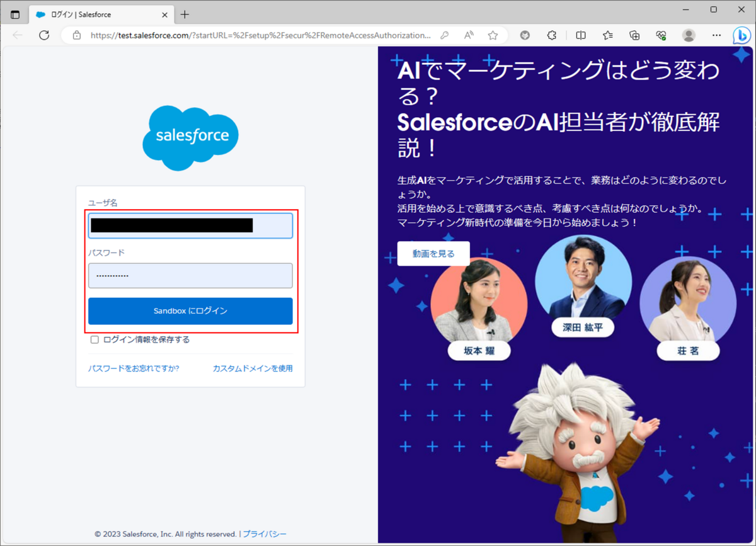Viewport: 756px width, 546px height.
Task: Click the browser profile avatar icon
Action: [689, 35]
